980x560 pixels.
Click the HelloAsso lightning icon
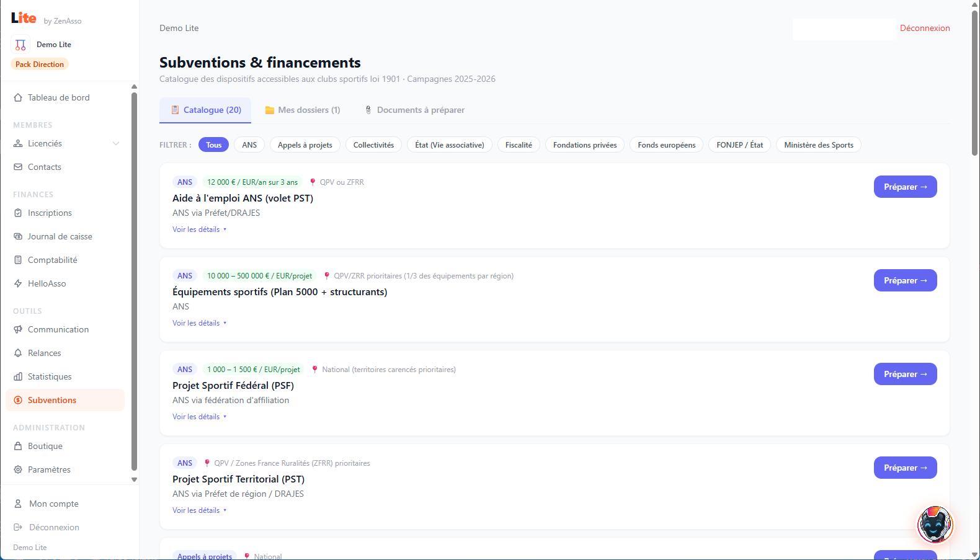click(x=18, y=283)
